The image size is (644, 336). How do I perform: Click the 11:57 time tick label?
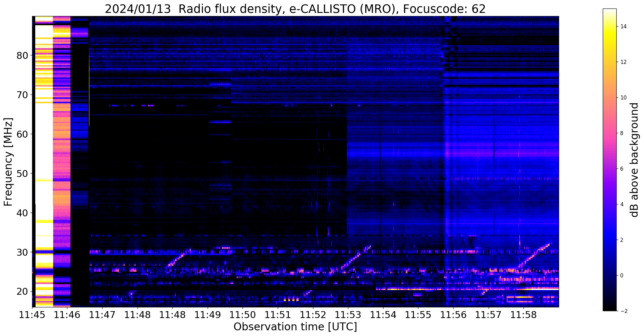coord(489,315)
